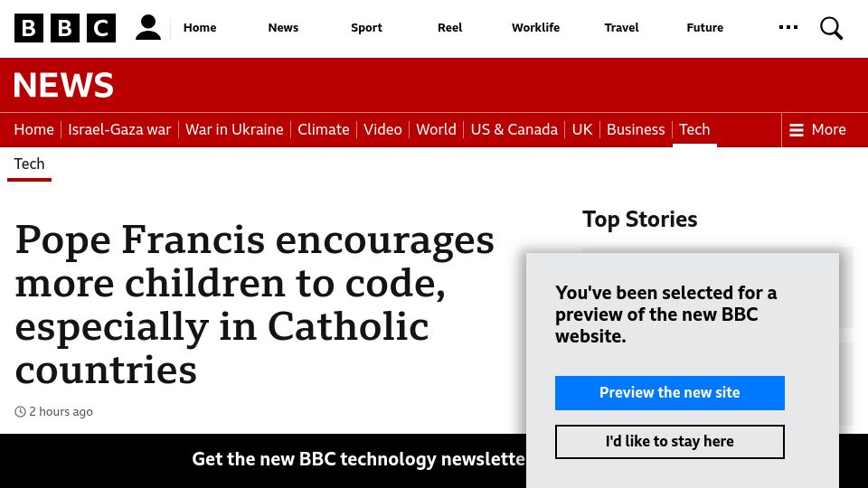The image size is (868, 488).
Task: Open the BBC technology newsletter banner
Action: tap(263, 459)
